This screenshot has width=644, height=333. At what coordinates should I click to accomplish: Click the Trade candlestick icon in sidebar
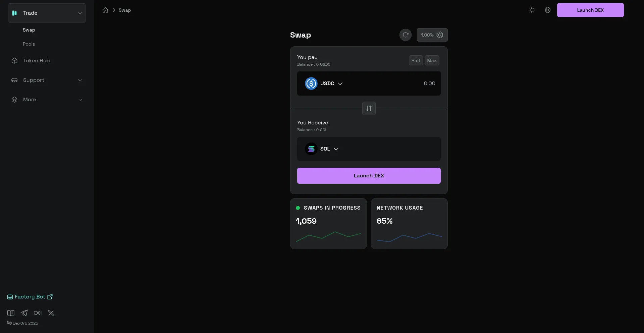tap(14, 13)
